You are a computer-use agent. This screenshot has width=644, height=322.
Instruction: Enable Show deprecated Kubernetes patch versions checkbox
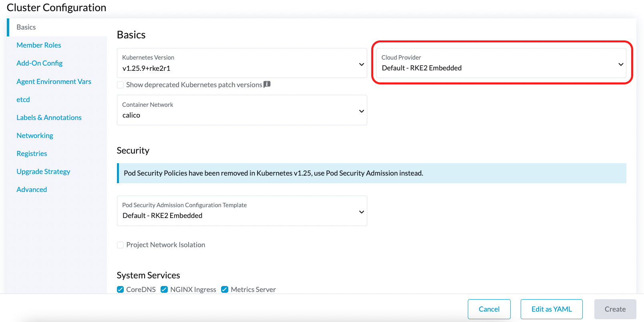click(121, 85)
